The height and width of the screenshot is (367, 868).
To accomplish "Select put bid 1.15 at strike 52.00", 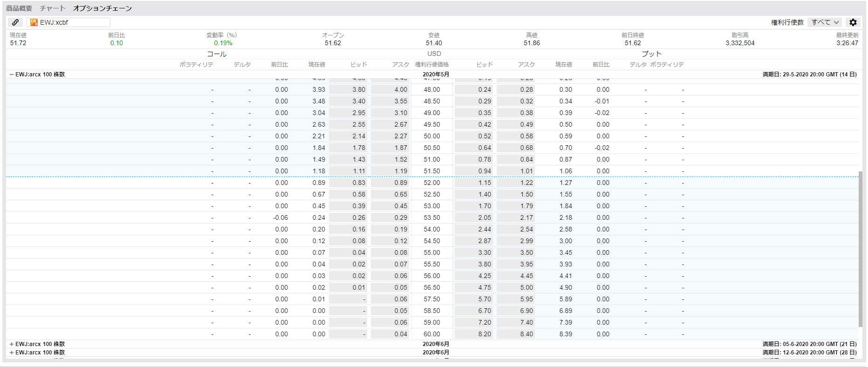I will tap(474, 183).
